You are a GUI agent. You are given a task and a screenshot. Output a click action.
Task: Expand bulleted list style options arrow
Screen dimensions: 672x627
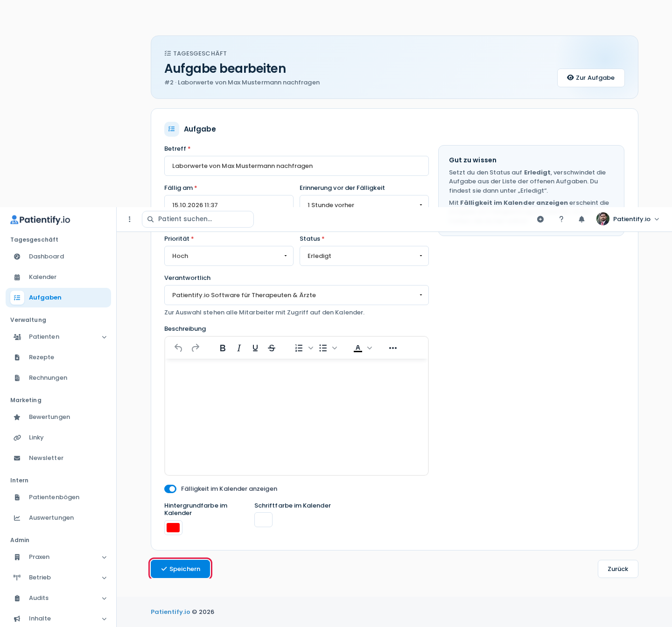335,348
